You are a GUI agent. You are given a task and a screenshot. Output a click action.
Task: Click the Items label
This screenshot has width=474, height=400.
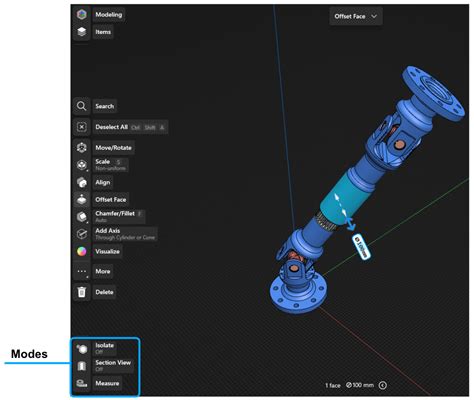click(103, 32)
